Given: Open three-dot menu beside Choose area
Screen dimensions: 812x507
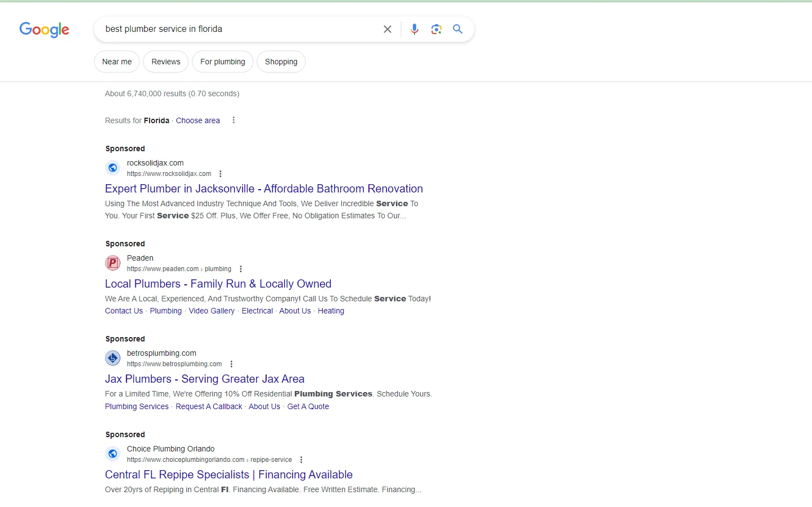Looking at the screenshot, I should point(234,120).
